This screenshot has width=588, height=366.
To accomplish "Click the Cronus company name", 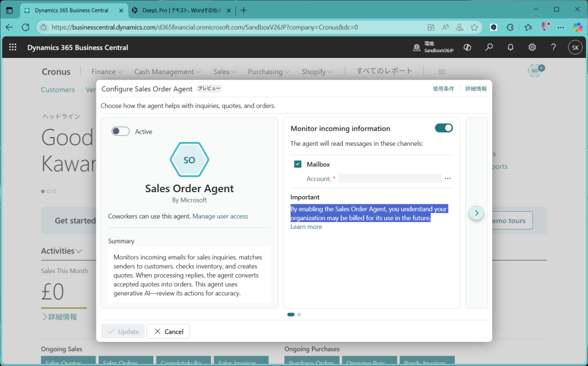I will (56, 72).
